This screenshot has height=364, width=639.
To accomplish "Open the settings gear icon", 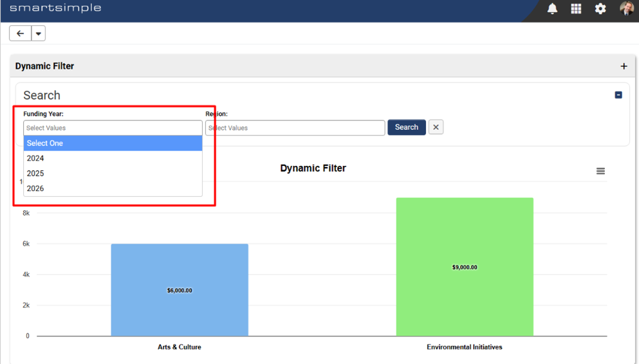I will point(600,8).
